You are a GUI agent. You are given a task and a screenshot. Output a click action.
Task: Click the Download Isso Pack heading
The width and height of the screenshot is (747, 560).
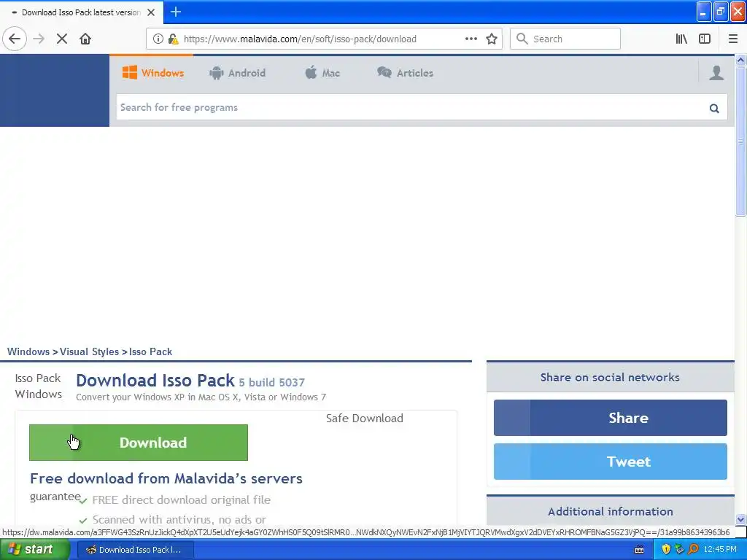pyautogui.click(x=155, y=381)
